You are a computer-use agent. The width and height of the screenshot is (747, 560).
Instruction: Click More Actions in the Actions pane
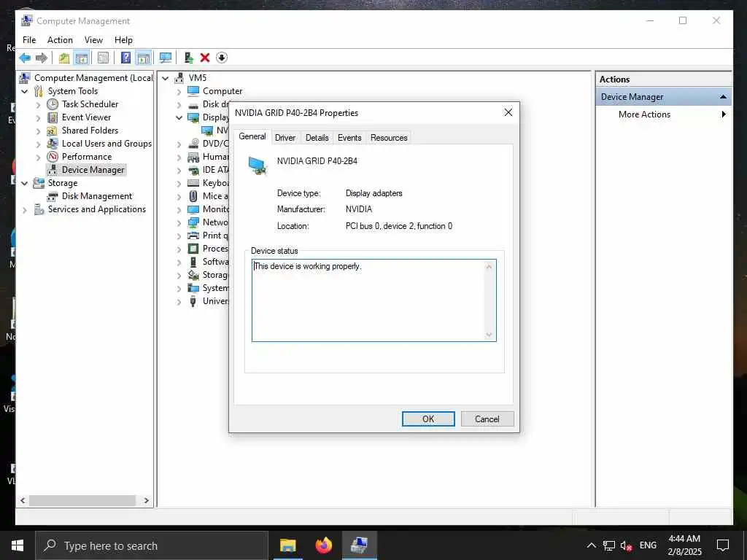[644, 114]
